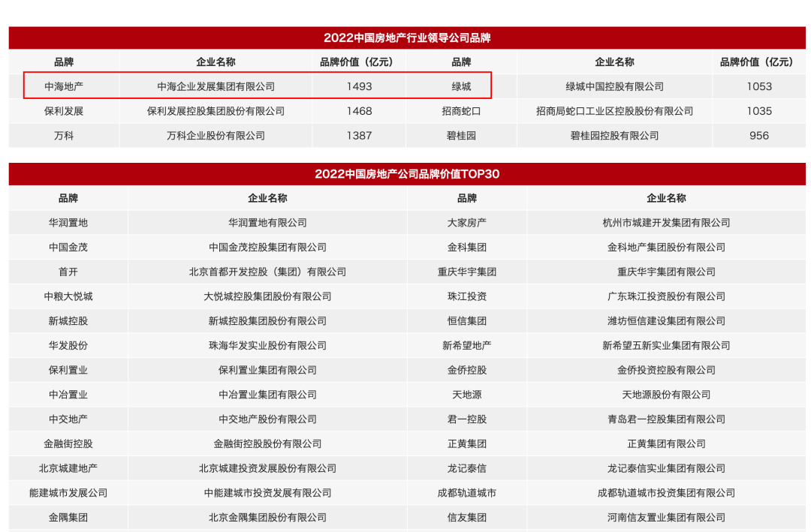The width and height of the screenshot is (811, 532).
Task: Click brand value 1035
Action: (x=759, y=111)
